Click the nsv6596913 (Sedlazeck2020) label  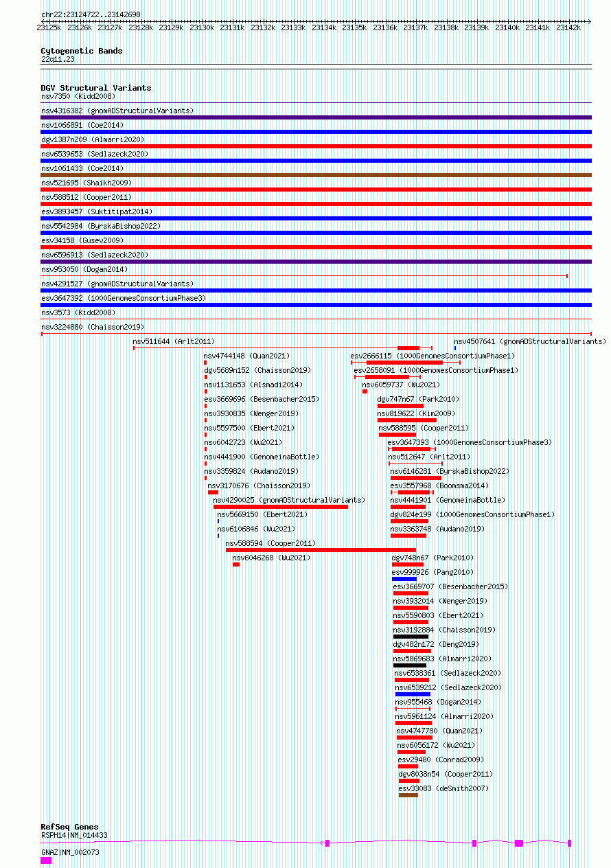(x=95, y=255)
